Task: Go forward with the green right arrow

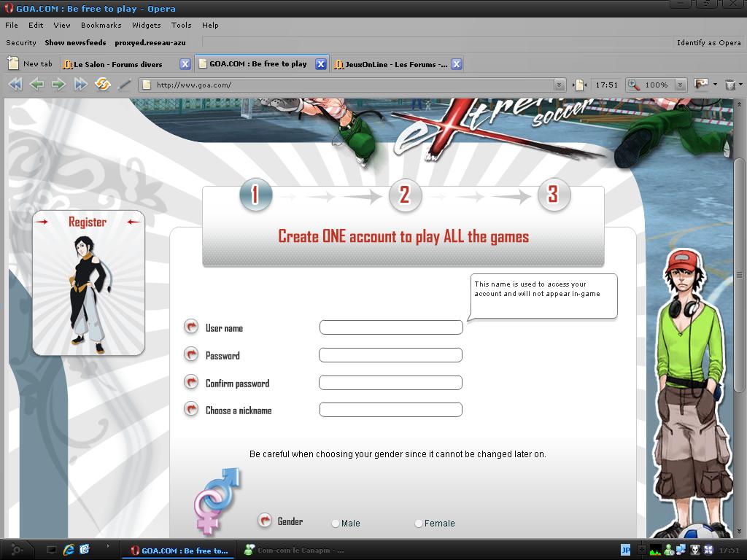Action: pyautogui.click(x=58, y=85)
